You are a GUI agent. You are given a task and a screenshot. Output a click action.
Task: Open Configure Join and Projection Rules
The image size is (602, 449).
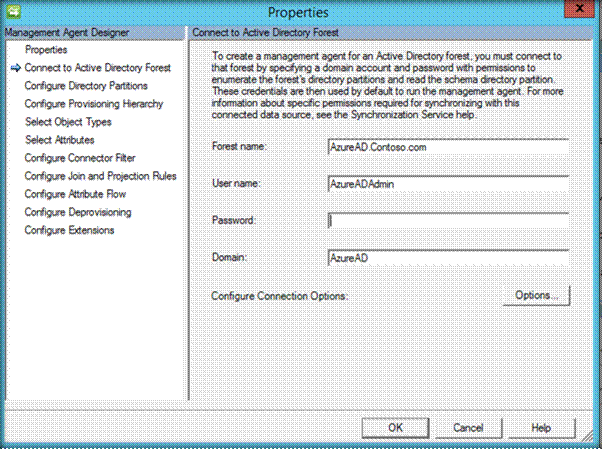click(101, 176)
